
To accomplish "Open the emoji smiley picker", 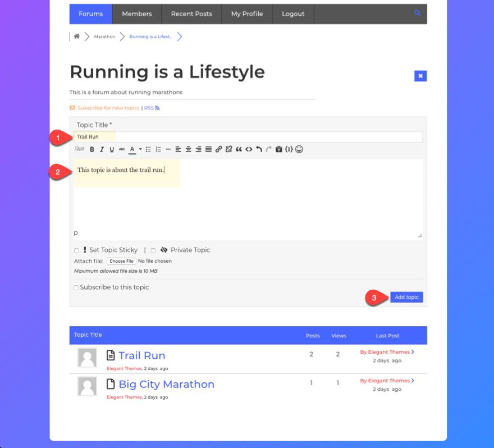I will click(x=299, y=149).
